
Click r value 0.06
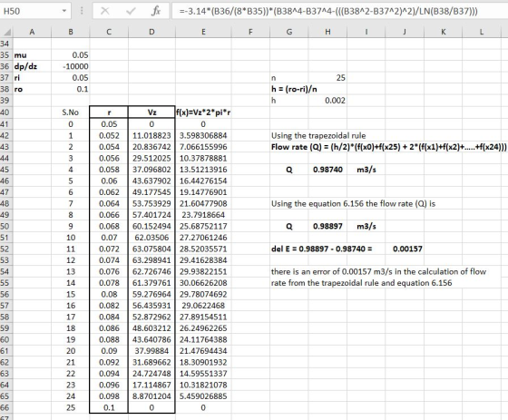click(109, 181)
